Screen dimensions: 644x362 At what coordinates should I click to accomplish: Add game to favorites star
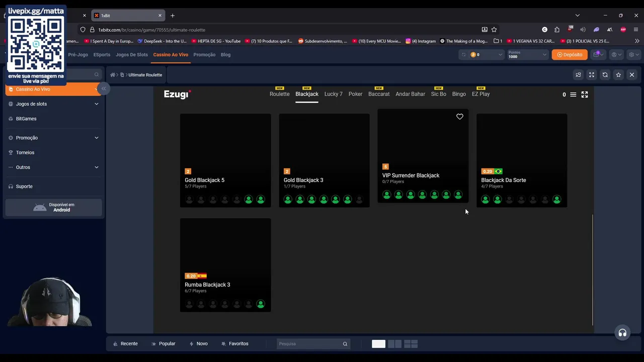click(x=618, y=75)
